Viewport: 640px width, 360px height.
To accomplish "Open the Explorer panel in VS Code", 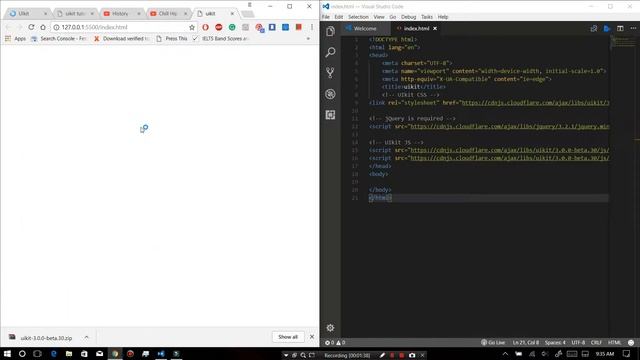I will (x=330, y=31).
